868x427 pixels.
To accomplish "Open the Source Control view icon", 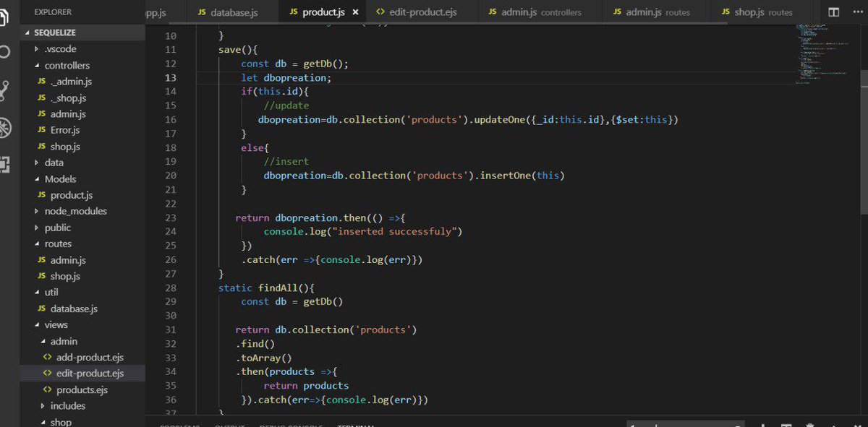I will (x=4, y=90).
